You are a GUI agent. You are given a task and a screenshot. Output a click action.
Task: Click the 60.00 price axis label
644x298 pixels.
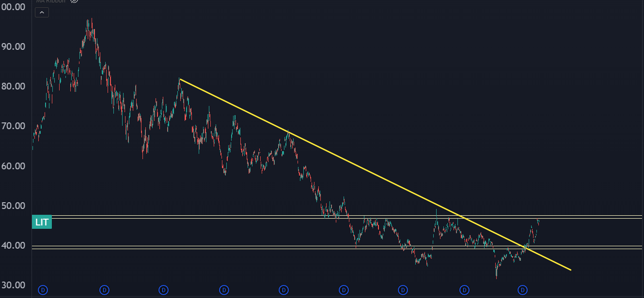pyautogui.click(x=14, y=166)
